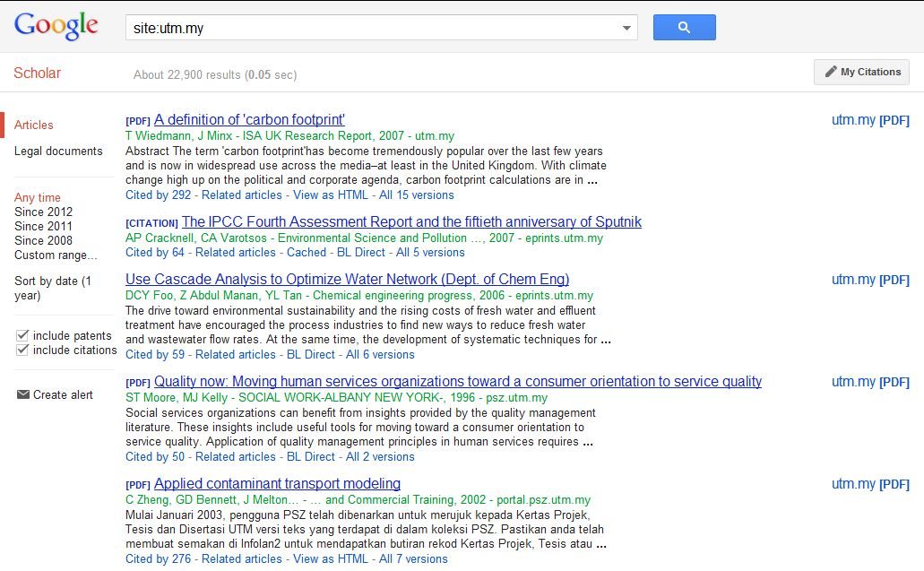Click 'Cited by 276' link

[158, 558]
